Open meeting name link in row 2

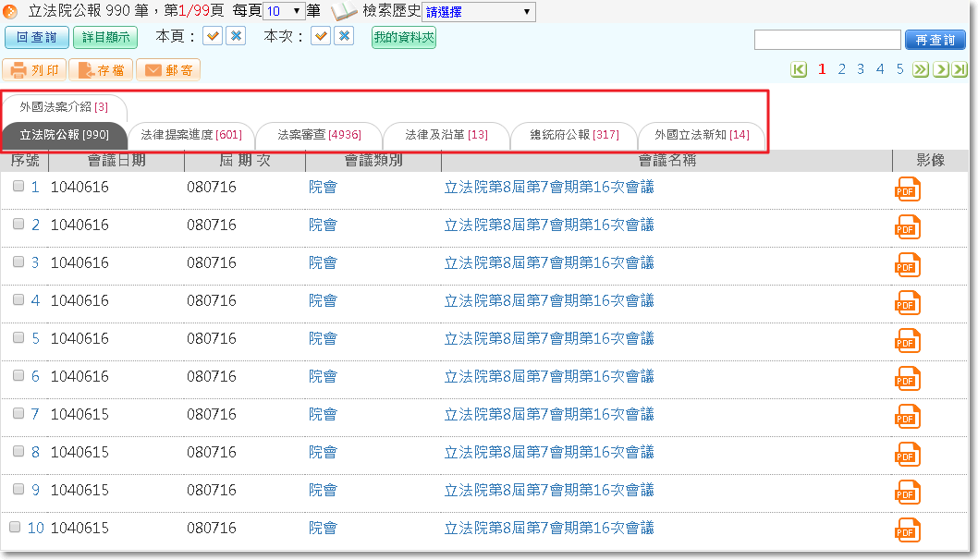click(548, 225)
